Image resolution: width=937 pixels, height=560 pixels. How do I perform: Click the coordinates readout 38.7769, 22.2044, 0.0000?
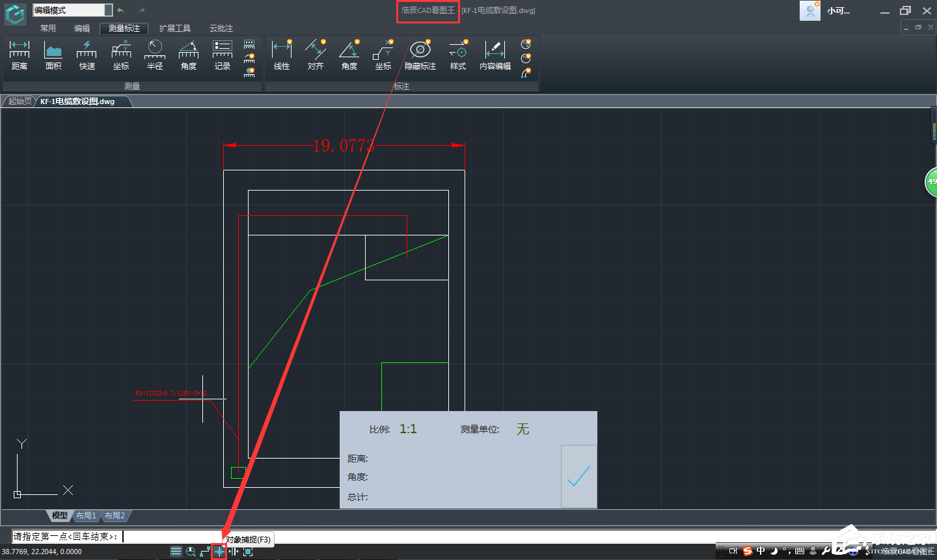42,552
